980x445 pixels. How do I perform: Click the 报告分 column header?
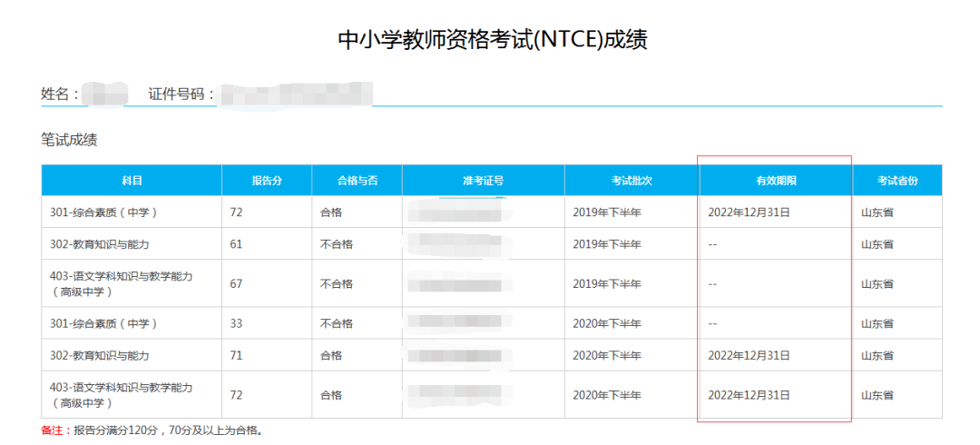pyautogui.click(x=267, y=181)
